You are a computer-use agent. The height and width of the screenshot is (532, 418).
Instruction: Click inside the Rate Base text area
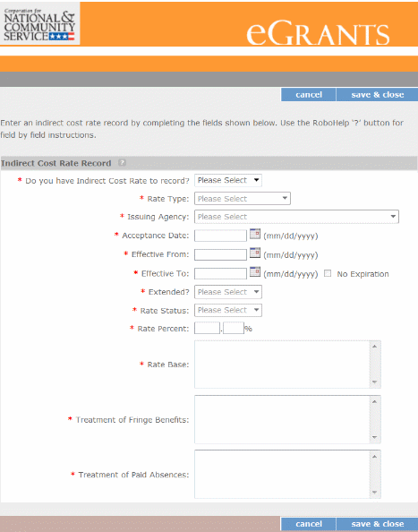[282, 365]
